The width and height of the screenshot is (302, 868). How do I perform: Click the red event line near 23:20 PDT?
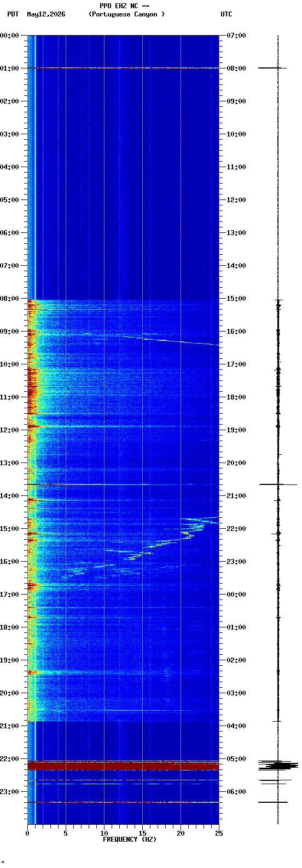click(123, 802)
